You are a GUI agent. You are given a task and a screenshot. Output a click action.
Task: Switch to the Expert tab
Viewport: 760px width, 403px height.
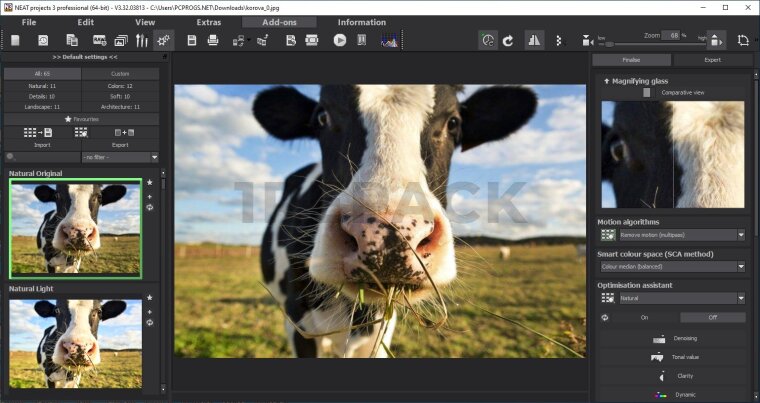(712, 60)
